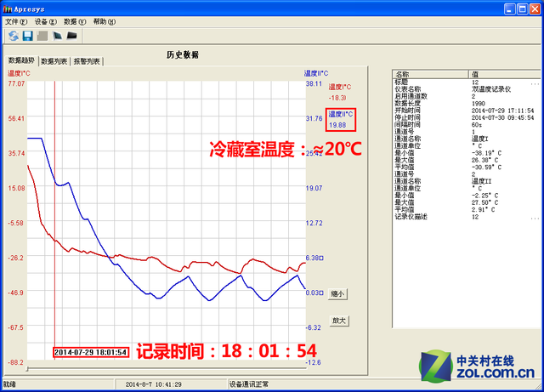544x392 pixels.
Task: Select the 仪表名称 row in properties list
Action: 467,89
